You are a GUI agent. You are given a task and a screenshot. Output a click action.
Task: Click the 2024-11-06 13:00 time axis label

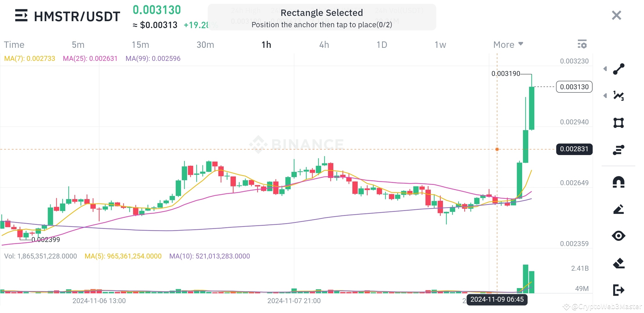[99, 301]
